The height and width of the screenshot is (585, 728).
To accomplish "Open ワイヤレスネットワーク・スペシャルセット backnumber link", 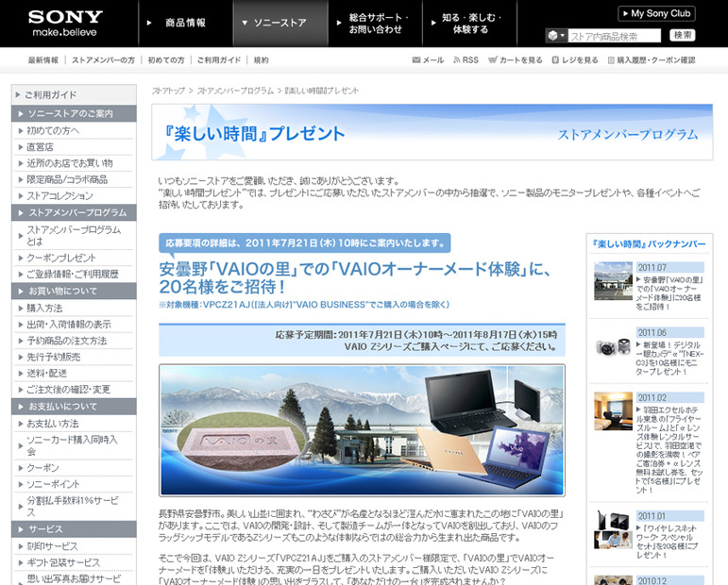I will pyautogui.click(x=669, y=542).
